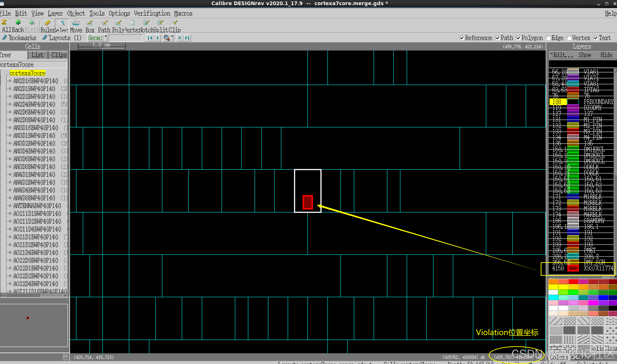Toggle the Reference checkbox
The image size is (617, 364).
pos(462,38)
